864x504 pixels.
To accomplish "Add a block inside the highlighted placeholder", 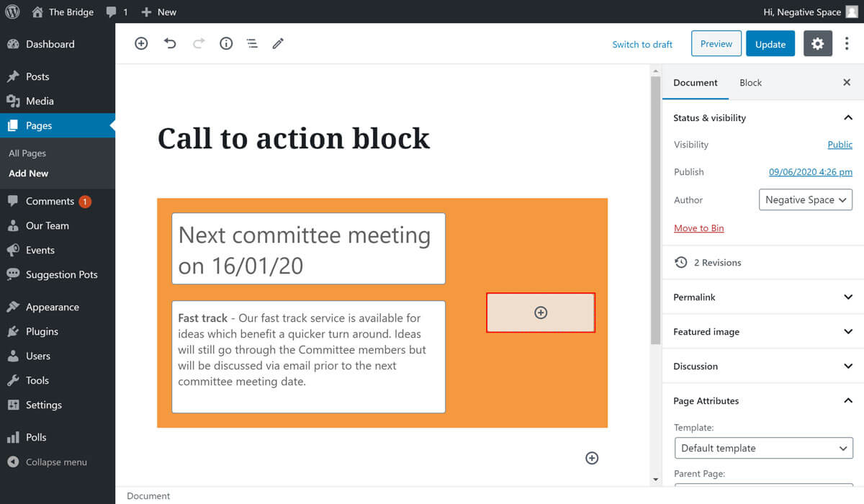I will [x=541, y=312].
